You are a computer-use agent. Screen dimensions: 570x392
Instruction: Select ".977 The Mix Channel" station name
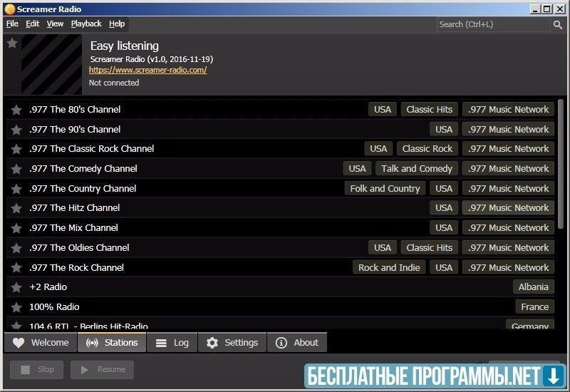(74, 228)
